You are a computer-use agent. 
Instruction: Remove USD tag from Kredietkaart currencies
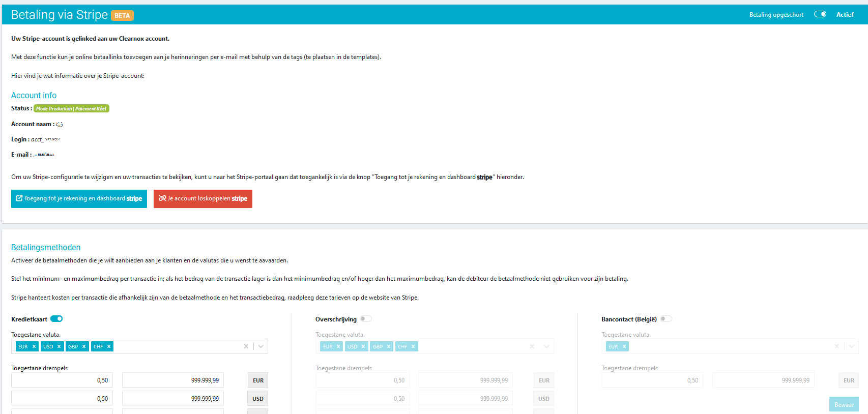pos(59,346)
